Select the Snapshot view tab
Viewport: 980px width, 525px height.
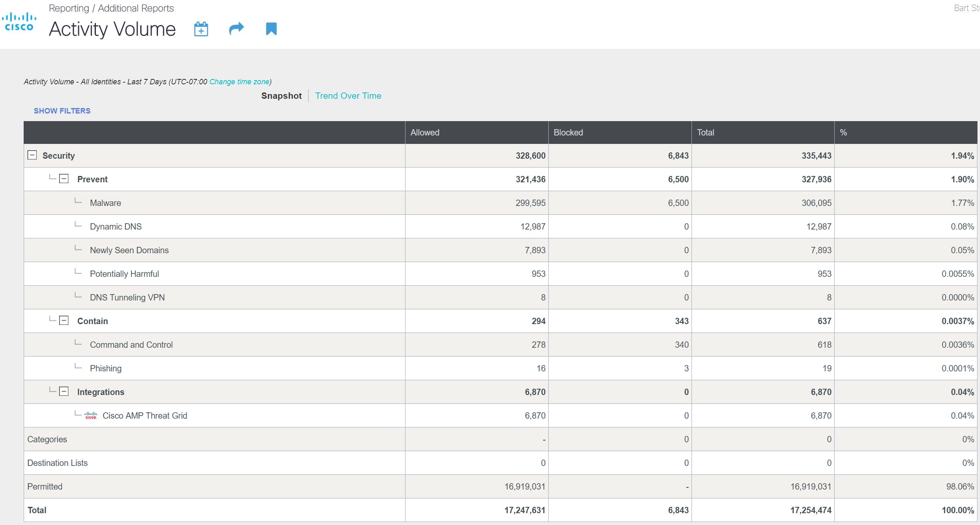click(281, 96)
